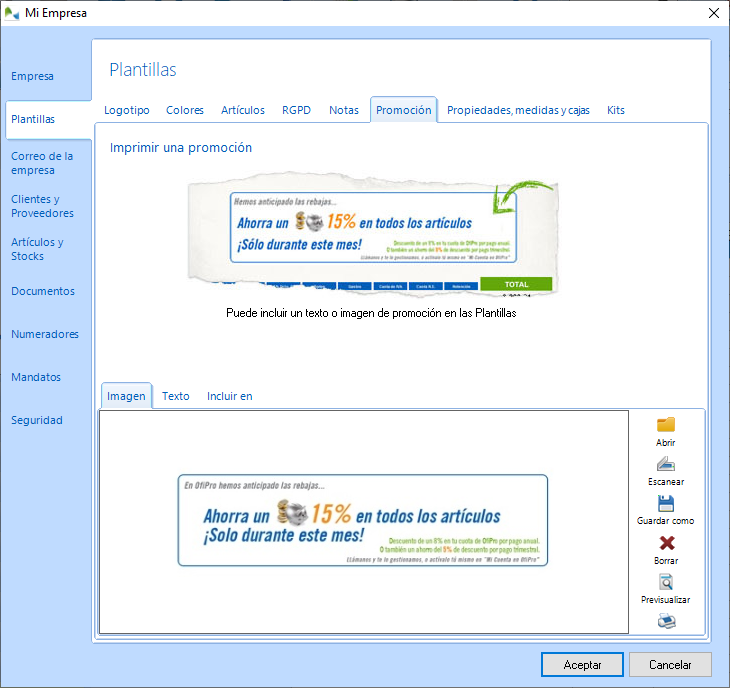Click the Abrir folder icon
This screenshot has height=688, width=730.
[665, 425]
